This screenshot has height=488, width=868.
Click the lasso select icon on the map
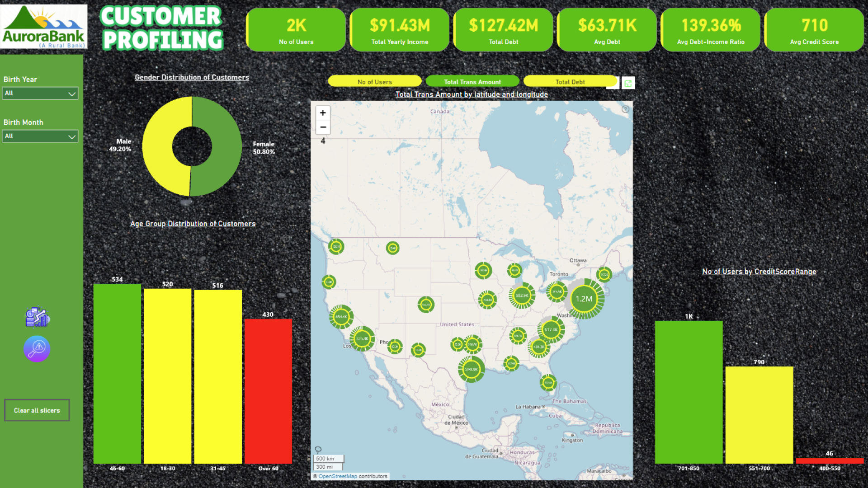click(x=318, y=450)
